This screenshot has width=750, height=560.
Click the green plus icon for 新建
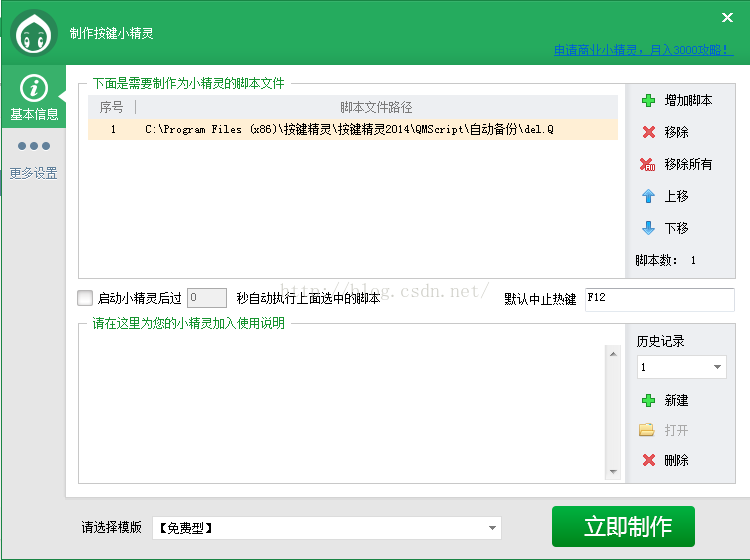pos(648,400)
